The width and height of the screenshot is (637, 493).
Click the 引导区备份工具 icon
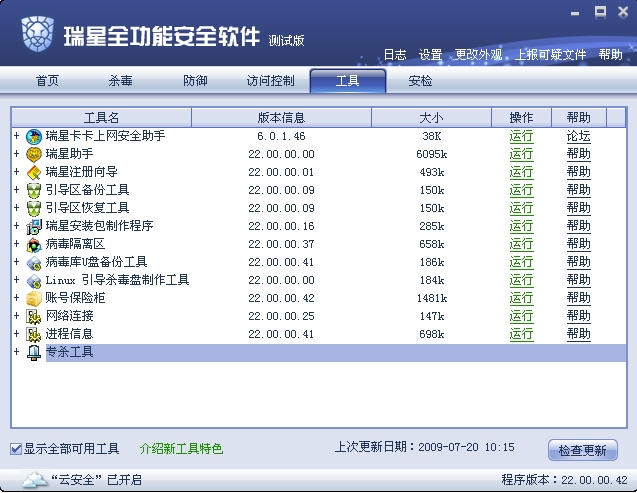(x=34, y=190)
